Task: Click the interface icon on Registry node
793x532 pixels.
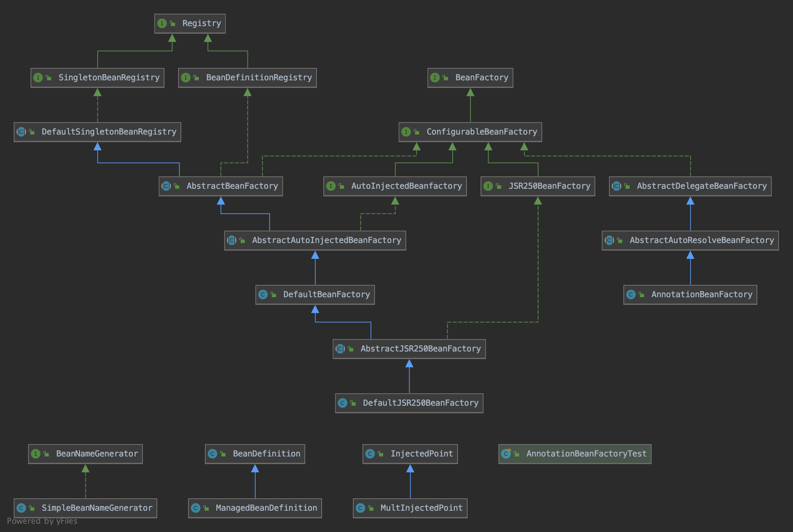Action: (162, 23)
